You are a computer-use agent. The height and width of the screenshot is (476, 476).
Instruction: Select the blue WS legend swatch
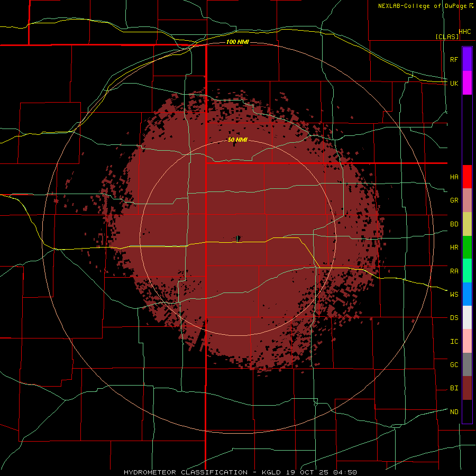pyautogui.click(x=467, y=294)
